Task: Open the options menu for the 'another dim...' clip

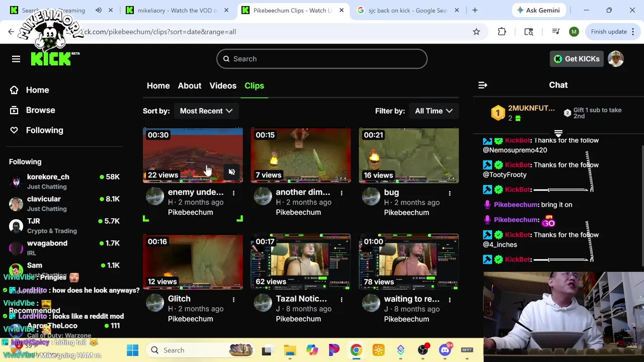Action: (342, 193)
